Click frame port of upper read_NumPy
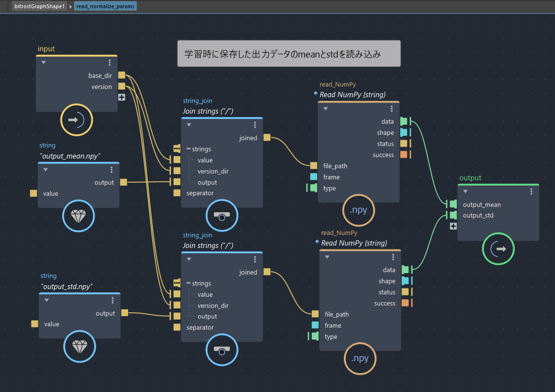Screen dimensions: 555x392 pyautogui.click(x=314, y=176)
